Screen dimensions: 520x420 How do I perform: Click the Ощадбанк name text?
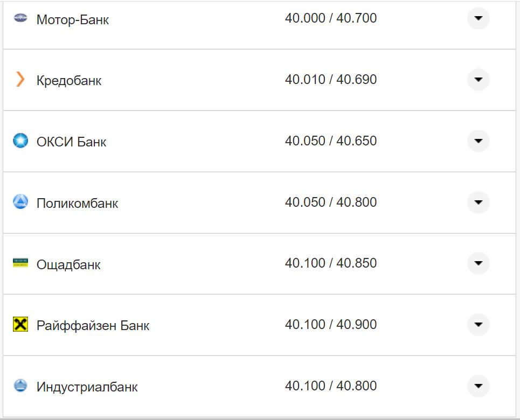[67, 264]
